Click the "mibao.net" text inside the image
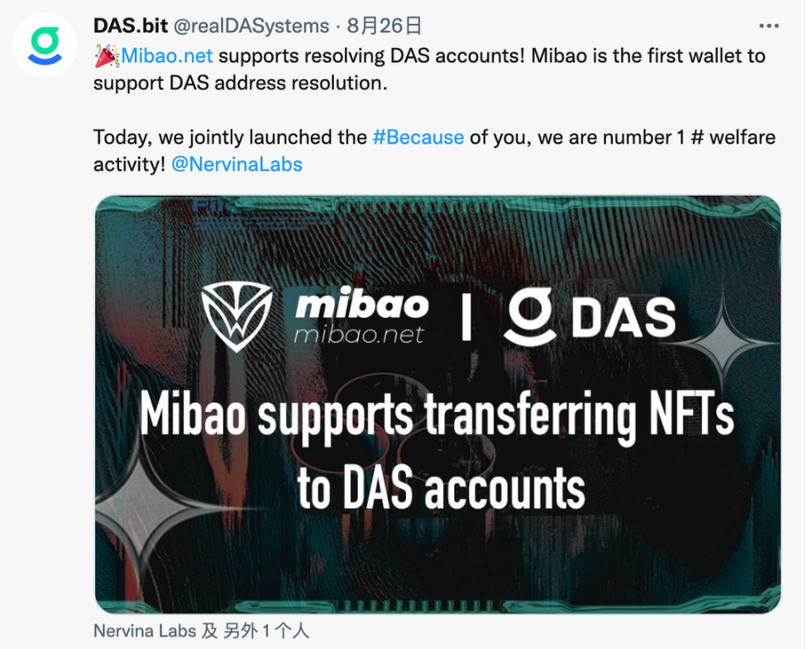812x649 pixels. tap(358, 335)
